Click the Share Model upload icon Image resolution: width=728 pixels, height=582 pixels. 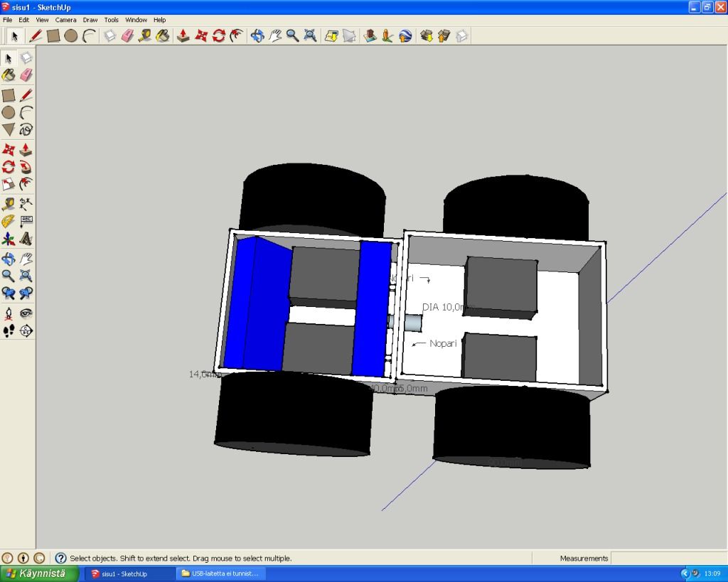pos(444,36)
